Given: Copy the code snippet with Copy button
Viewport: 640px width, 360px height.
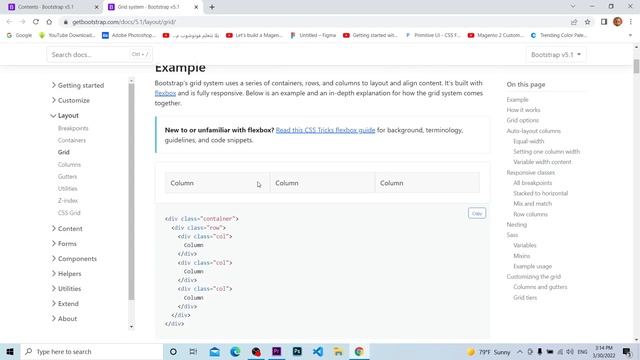Looking at the screenshot, I should pos(477,213).
